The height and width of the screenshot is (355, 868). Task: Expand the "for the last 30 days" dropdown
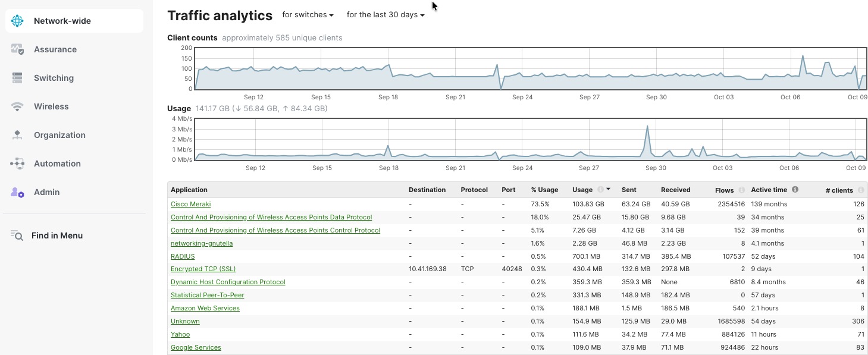click(x=386, y=15)
